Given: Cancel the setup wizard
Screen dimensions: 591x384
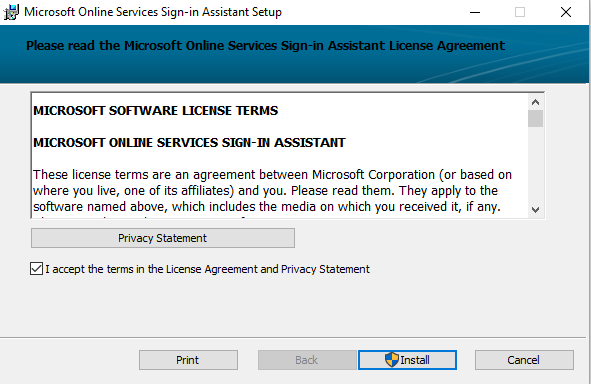Looking at the screenshot, I should click(524, 360).
